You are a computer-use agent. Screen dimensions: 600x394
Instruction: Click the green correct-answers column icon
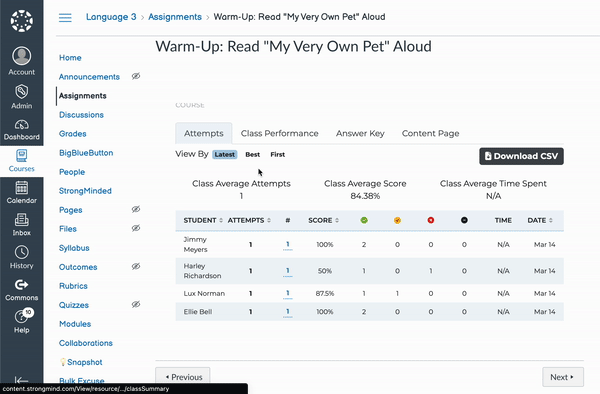(364, 220)
